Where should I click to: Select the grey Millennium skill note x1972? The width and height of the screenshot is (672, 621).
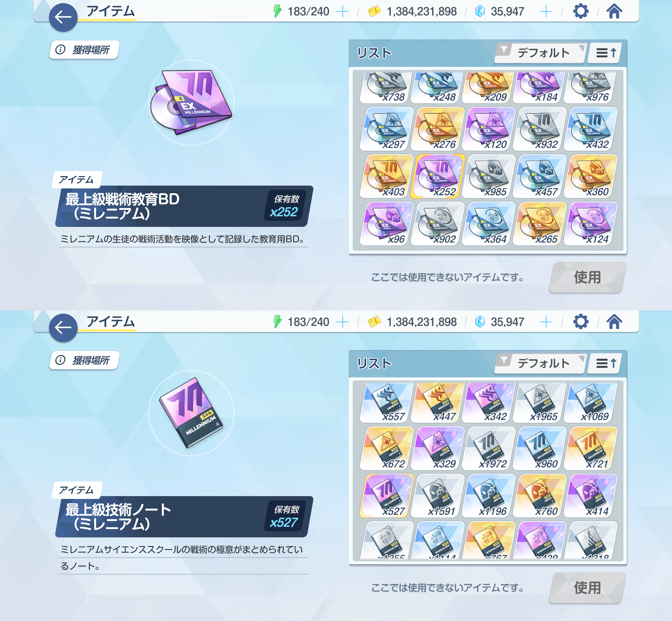tap(489, 448)
